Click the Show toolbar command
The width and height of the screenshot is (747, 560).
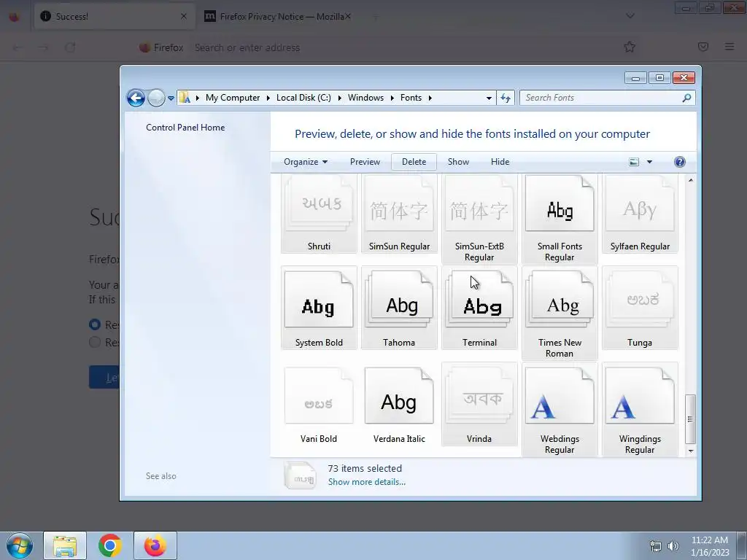458,162
